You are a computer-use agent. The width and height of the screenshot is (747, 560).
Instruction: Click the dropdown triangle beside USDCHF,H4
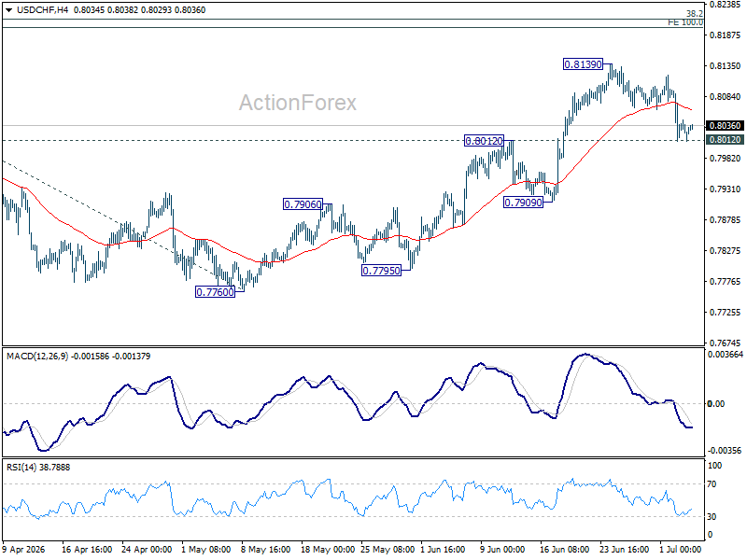click(x=8, y=10)
